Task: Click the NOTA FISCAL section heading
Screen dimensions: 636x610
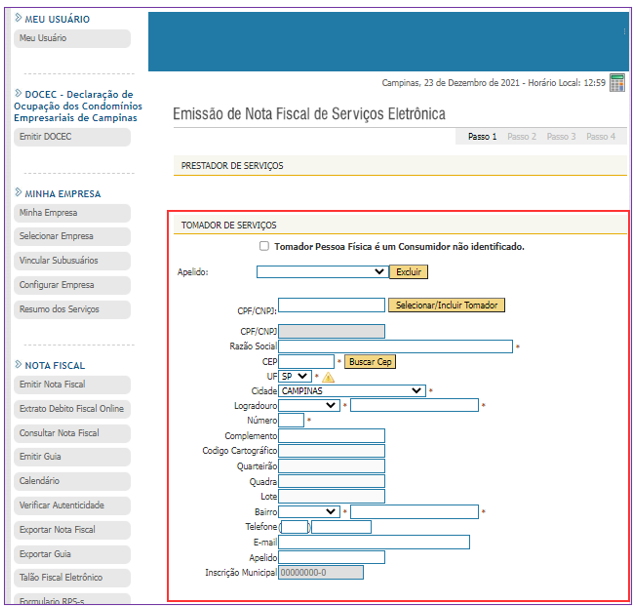Action: coord(55,366)
